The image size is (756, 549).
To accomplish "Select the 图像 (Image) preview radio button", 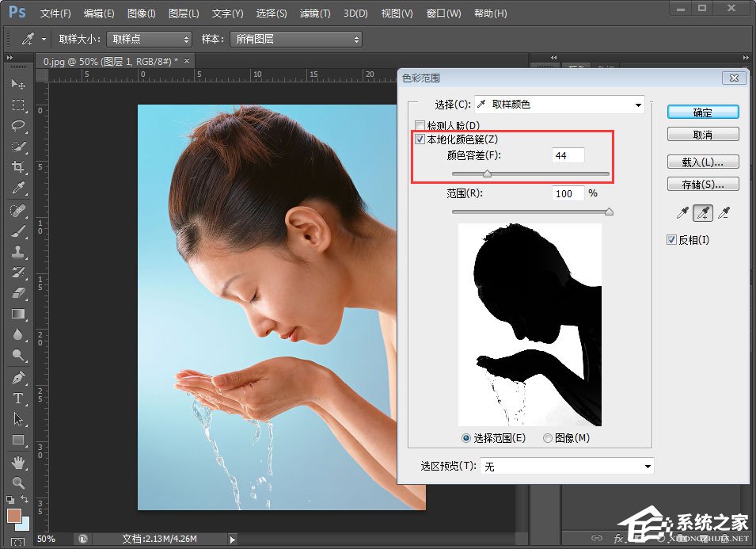I will [547, 438].
